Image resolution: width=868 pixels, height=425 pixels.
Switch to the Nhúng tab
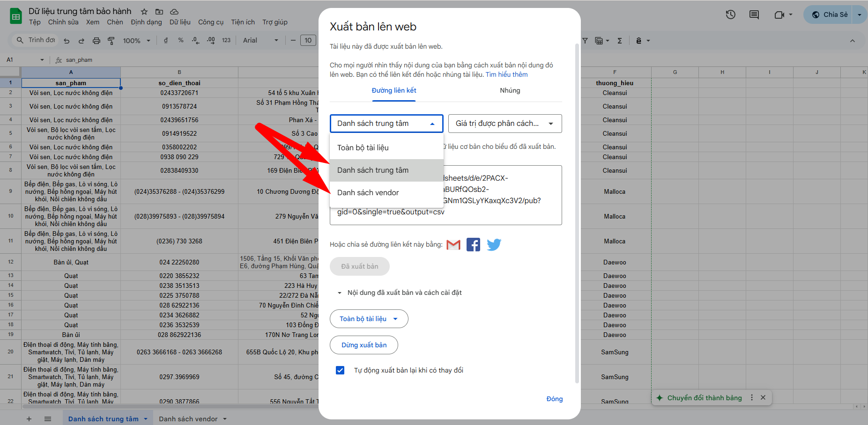tap(510, 90)
